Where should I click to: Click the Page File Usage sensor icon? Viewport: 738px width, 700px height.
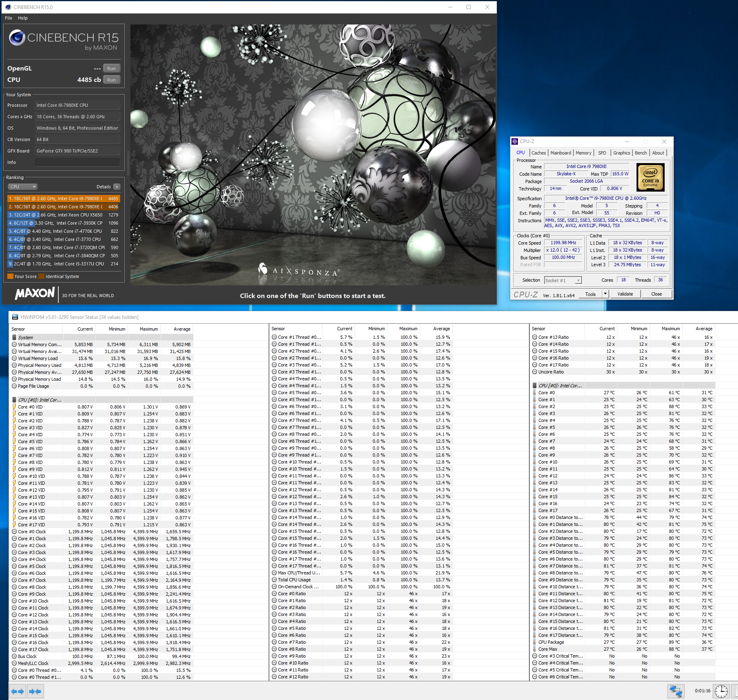pos(14,386)
